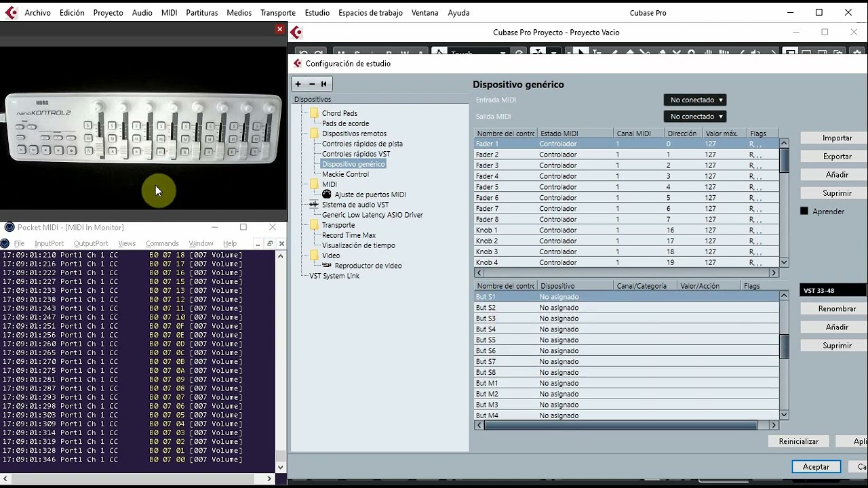Select VST System Link tree item
868x488 pixels.
click(334, 276)
